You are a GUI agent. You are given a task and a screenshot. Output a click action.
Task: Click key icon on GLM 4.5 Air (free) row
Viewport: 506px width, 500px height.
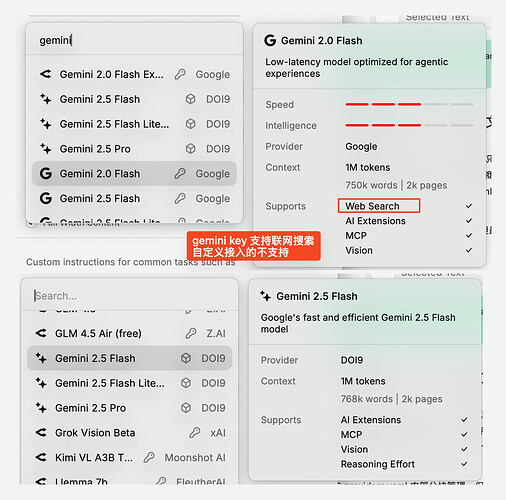[x=191, y=333]
